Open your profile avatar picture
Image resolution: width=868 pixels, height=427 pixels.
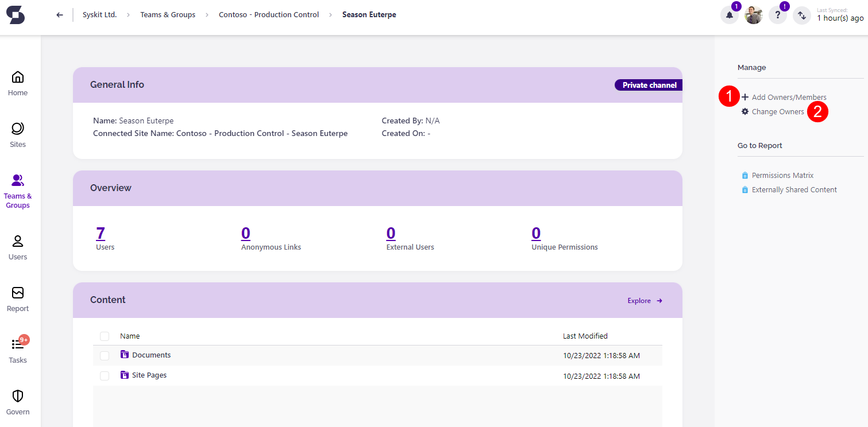tap(753, 15)
